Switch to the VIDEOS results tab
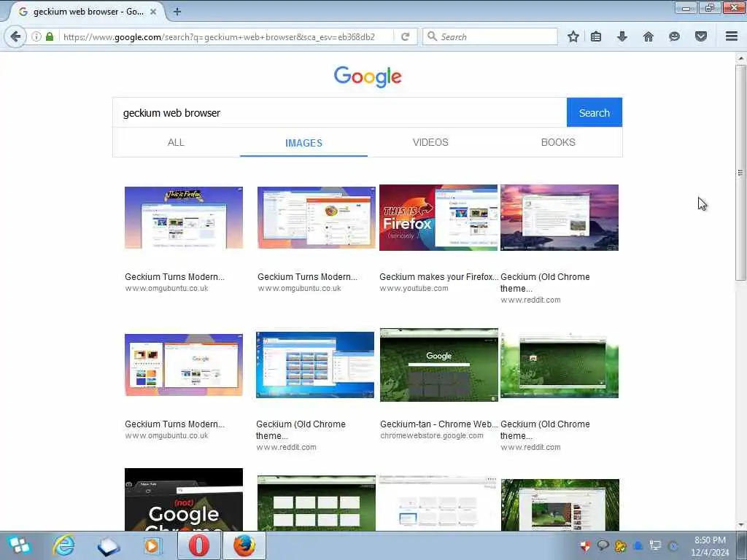 click(430, 142)
